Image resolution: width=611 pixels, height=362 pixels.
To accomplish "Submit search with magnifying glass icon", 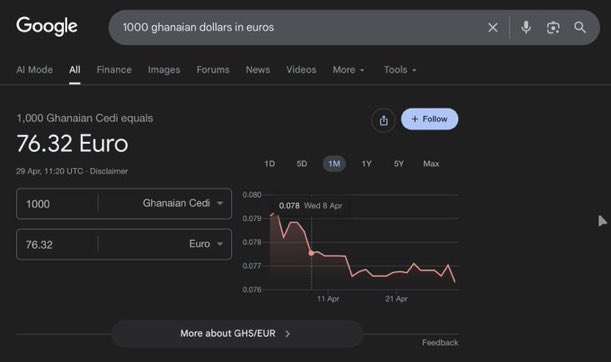I will pyautogui.click(x=580, y=27).
